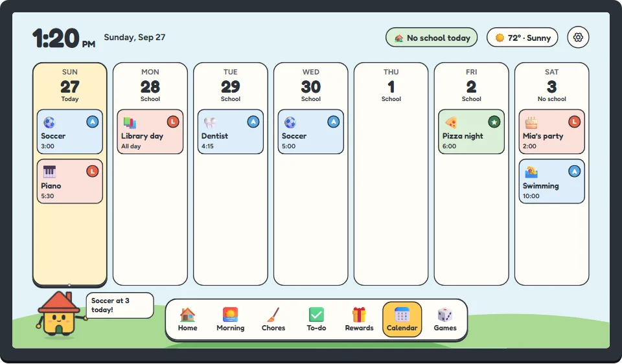The width and height of the screenshot is (622, 364).
Task: Click the books icon on Library day
Action: click(x=130, y=122)
